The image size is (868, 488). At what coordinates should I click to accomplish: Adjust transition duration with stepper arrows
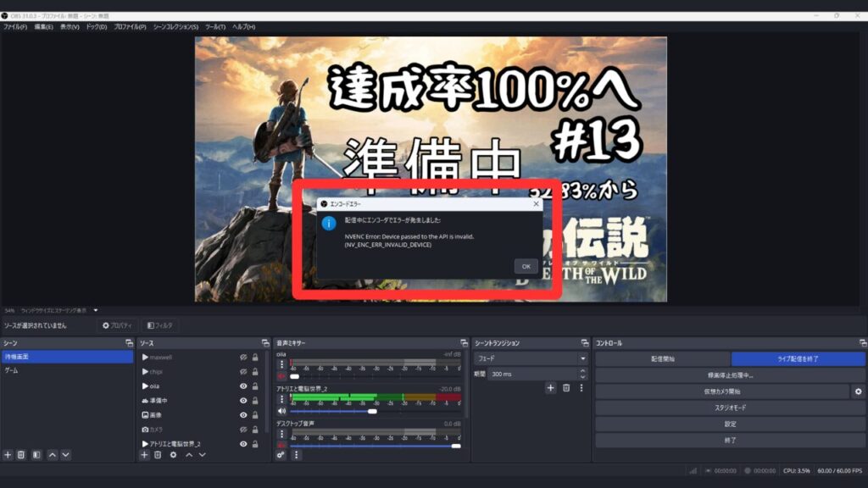click(582, 374)
